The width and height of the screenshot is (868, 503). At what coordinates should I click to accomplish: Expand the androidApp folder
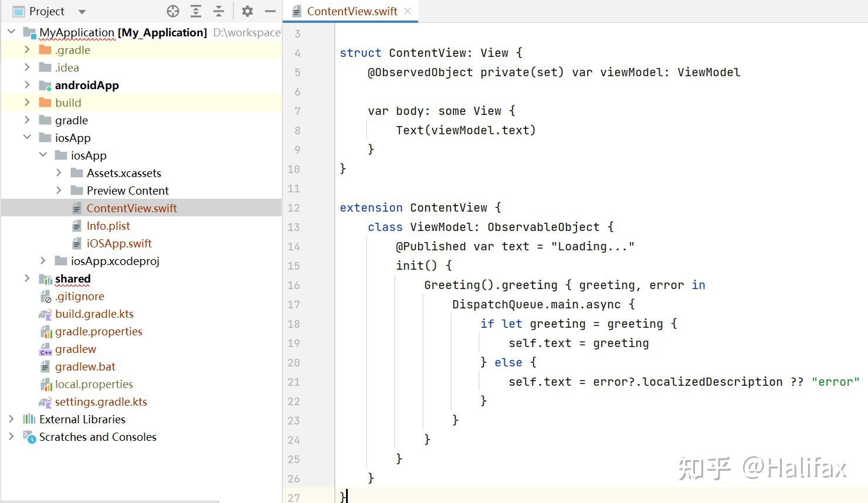(27, 85)
